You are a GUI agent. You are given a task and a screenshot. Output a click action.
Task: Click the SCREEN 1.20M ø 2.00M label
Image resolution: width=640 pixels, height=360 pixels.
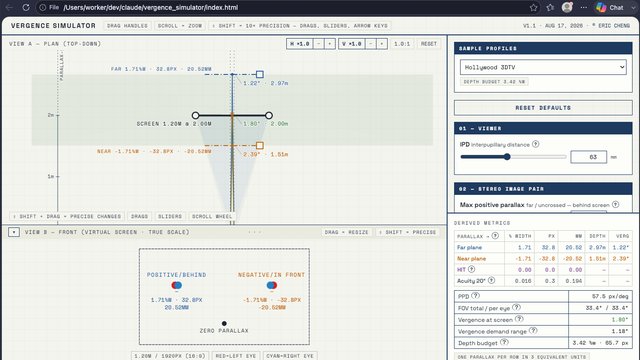coord(174,124)
